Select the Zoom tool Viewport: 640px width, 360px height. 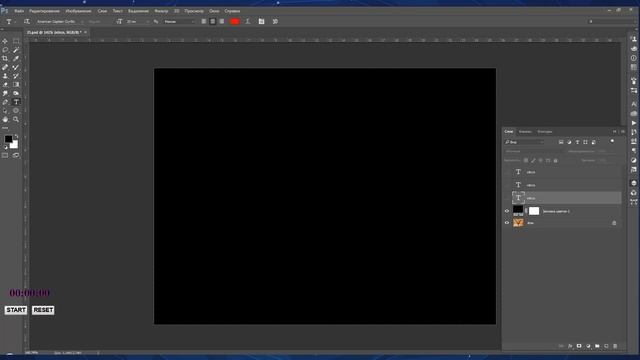pos(16,119)
